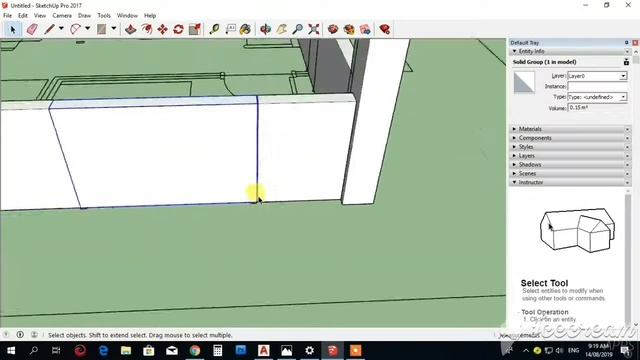Open Extension Warehouse from toolbar
The height and width of the screenshot is (360, 640).
(x=349, y=29)
